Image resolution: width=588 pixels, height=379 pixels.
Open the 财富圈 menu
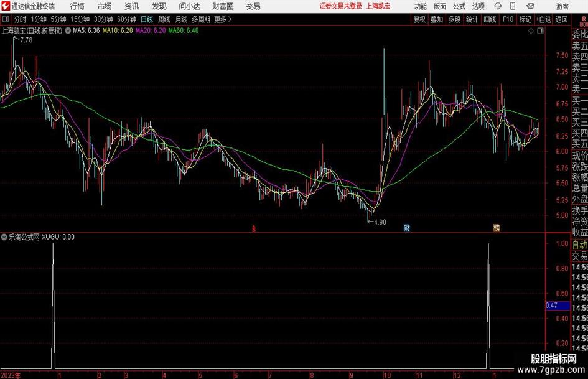223,6
